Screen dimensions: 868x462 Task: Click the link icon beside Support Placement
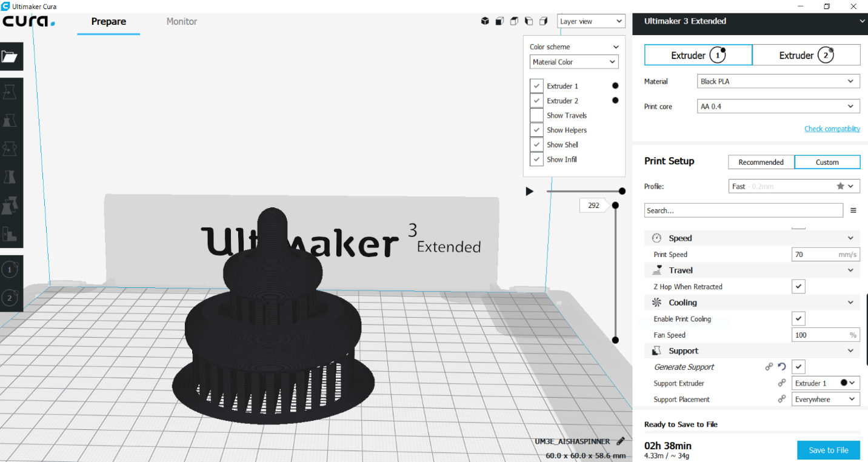tap(782, 400)
